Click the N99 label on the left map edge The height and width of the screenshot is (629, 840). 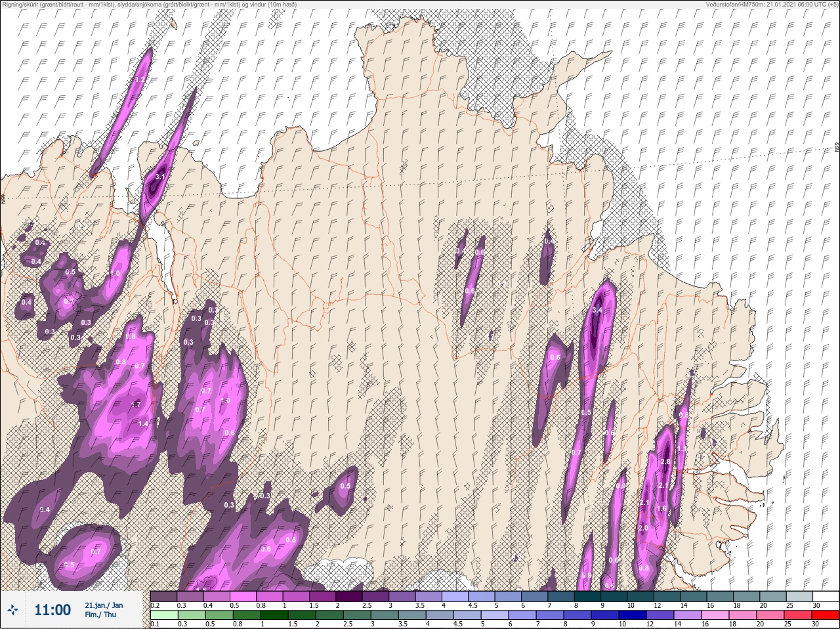click(x=3, y=198)
